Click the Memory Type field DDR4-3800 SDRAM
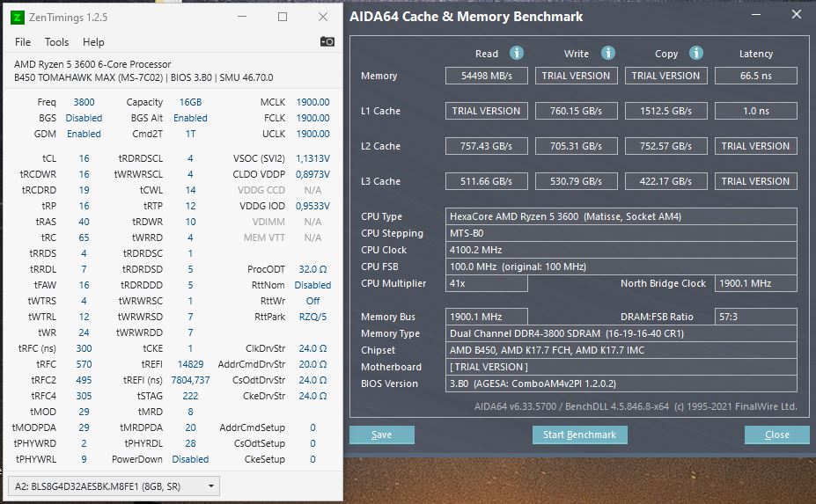The image size is (816, 504). coord(621,333)
